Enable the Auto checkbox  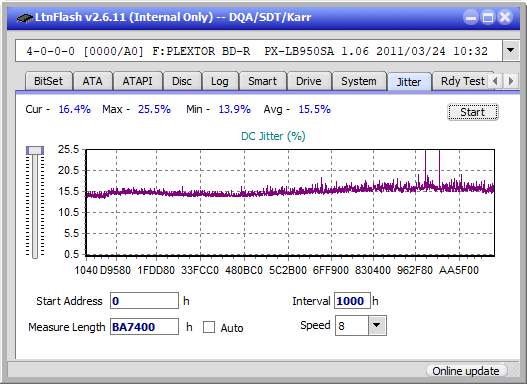[x=209, y=327]
